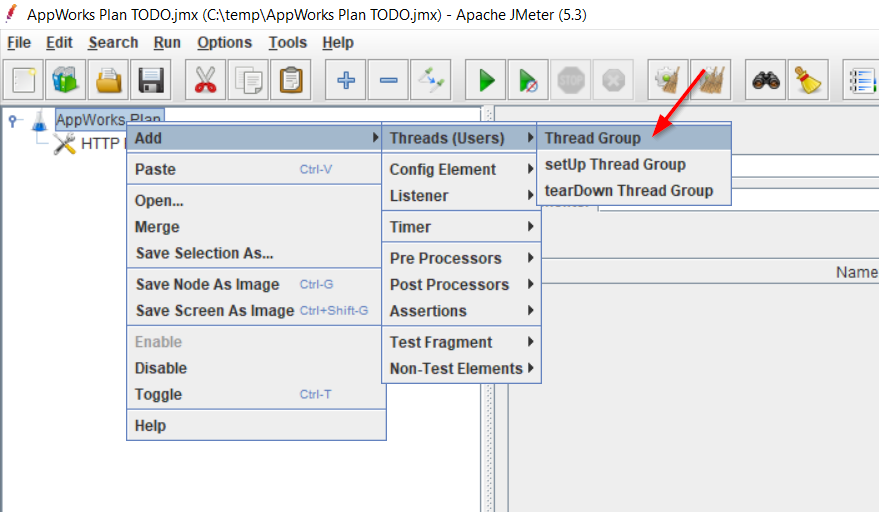Click Save Node As Image entry
879x512 pixels.
[x=207, y=285]
